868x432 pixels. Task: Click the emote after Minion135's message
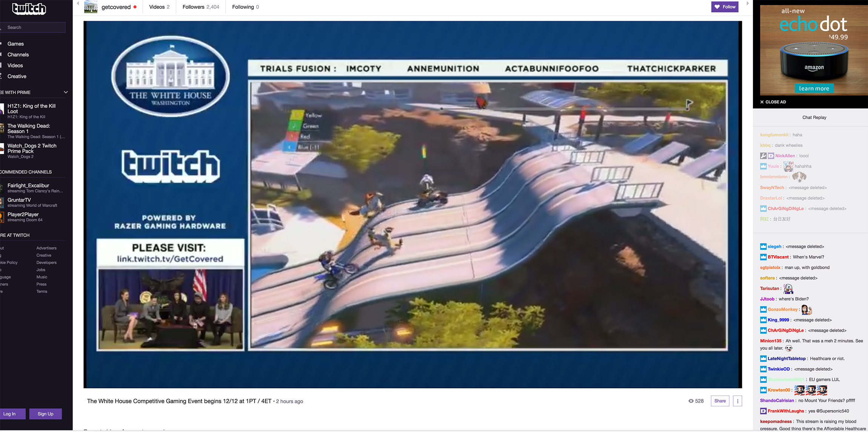(x=788, y=348)
